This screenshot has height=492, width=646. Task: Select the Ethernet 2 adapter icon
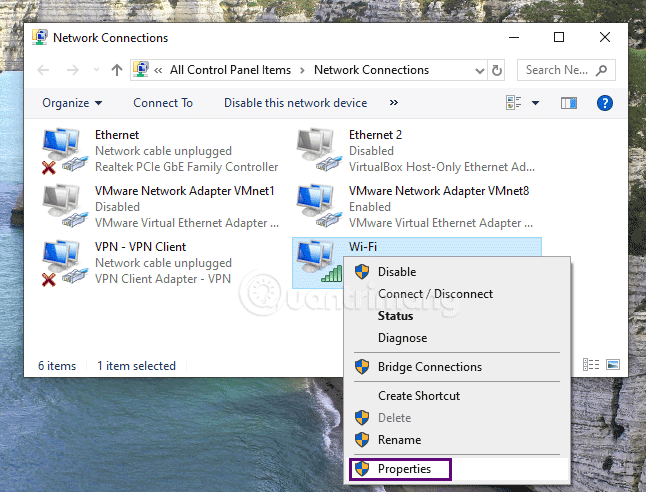click(x=319, y=150)
